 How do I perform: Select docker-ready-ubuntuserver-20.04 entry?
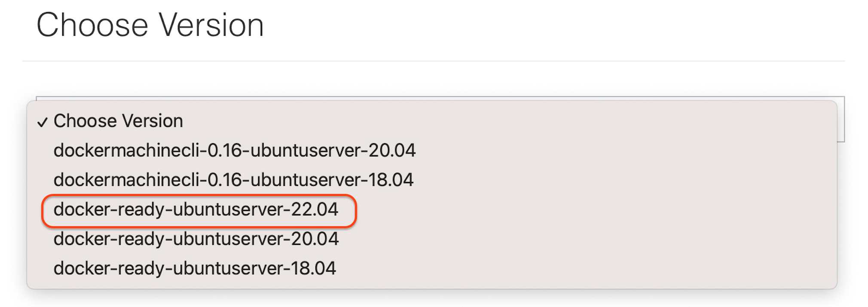click(x=196, y=239)
